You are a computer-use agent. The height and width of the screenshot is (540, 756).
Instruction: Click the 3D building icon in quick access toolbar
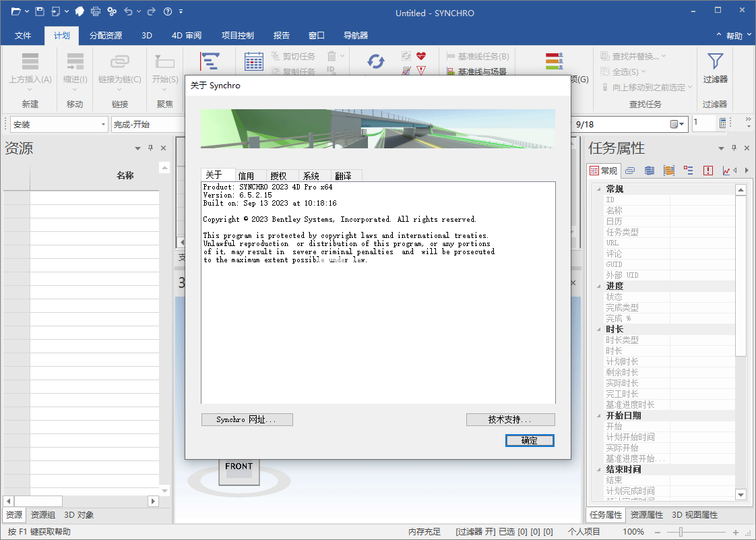click(x=80, y=11)
